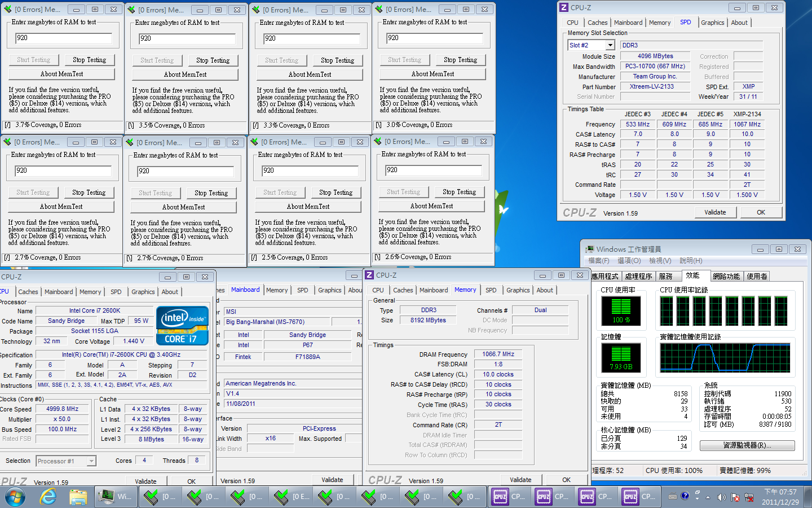This screenshot has height=508, width=812.
Task: Click the 8192 MBytes memory size value
Action: pyautogui.click(x=428, y=320)
